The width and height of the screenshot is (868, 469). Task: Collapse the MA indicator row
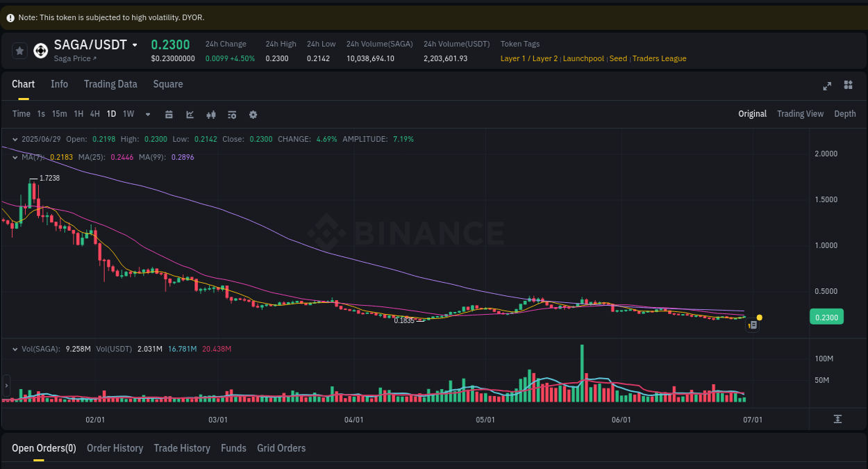(14, 157)
